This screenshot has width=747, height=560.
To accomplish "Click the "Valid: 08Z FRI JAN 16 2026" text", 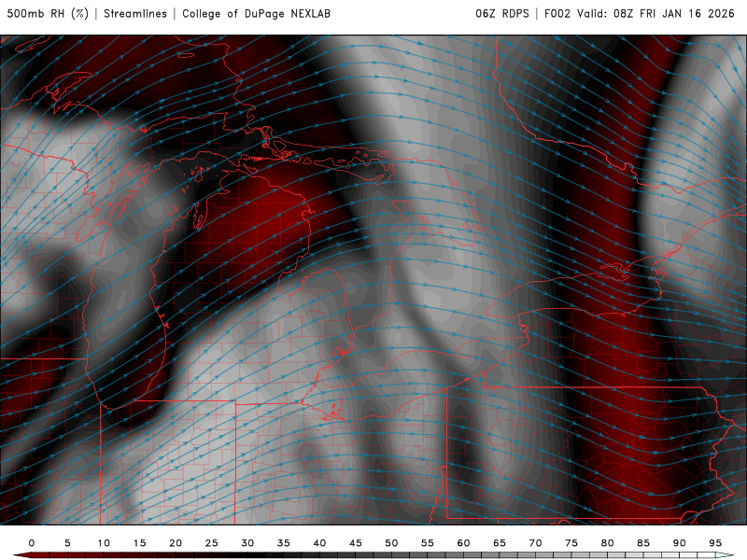I will [x=656, y=14].
